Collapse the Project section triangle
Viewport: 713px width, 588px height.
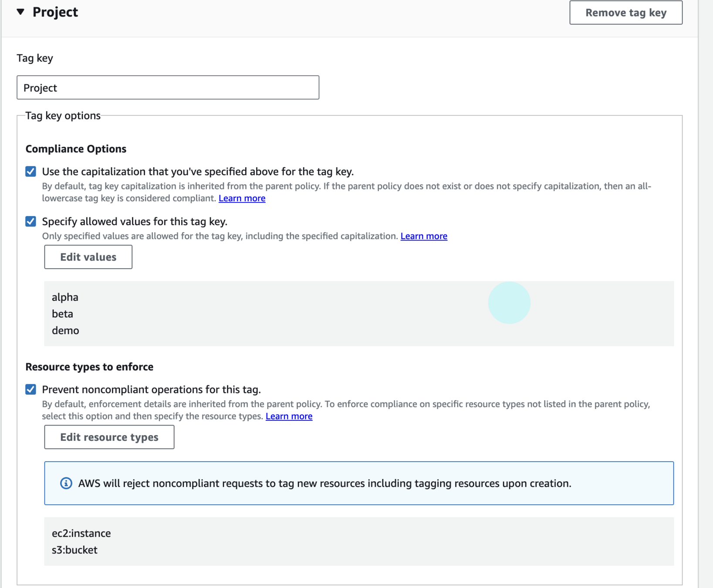[20, 12]
